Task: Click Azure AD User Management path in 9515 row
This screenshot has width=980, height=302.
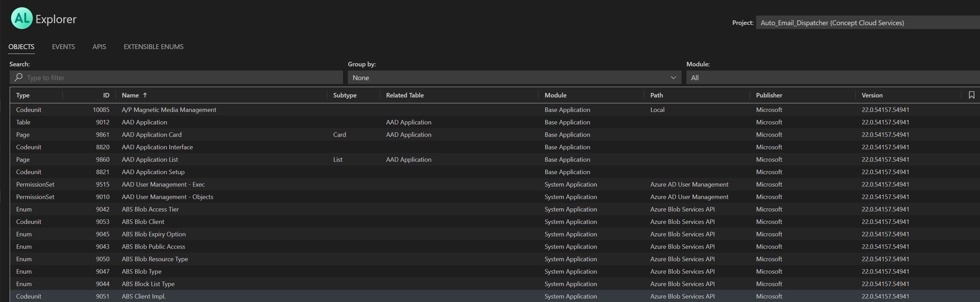Action: [x=689, y=185]
